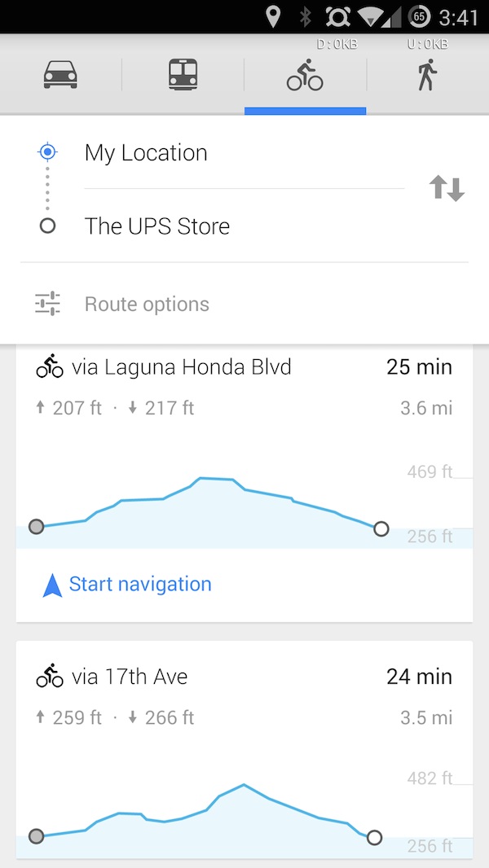The image size is (489, 868).
Task: Tap the My Location origin marker
Action: point(47,151)
